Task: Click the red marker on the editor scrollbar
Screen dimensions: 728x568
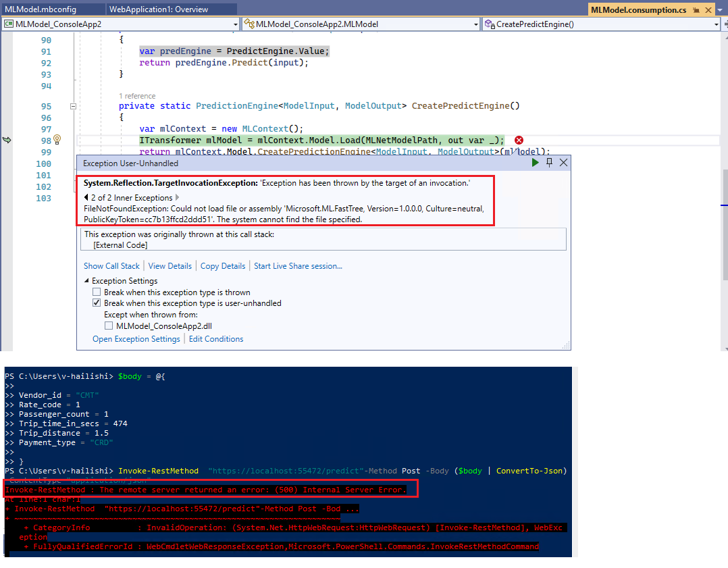Action: pos(725,204)
